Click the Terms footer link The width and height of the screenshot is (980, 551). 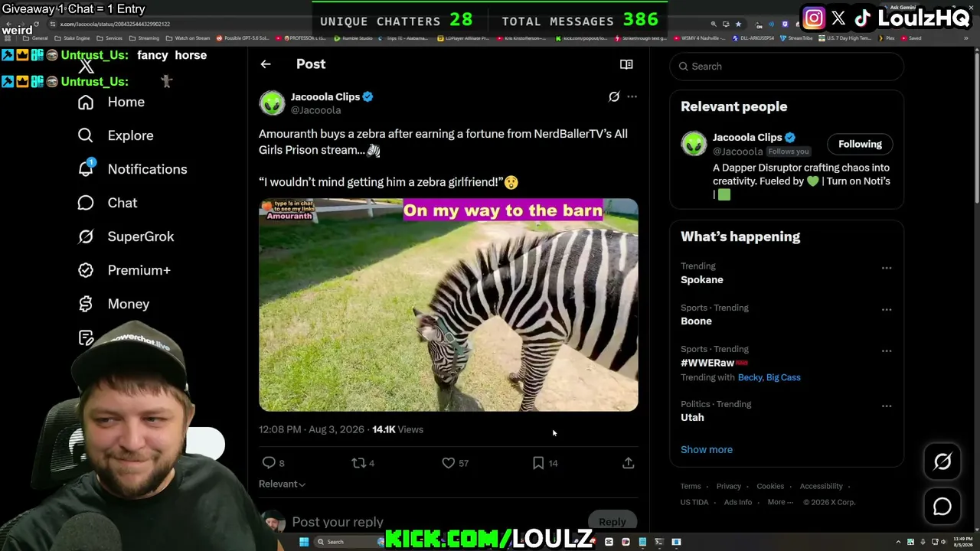(691, 486)
